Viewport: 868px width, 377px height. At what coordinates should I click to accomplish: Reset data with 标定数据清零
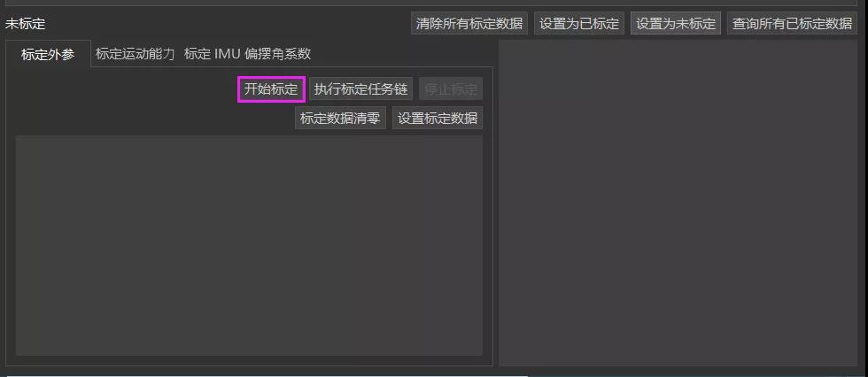(340, 118)
